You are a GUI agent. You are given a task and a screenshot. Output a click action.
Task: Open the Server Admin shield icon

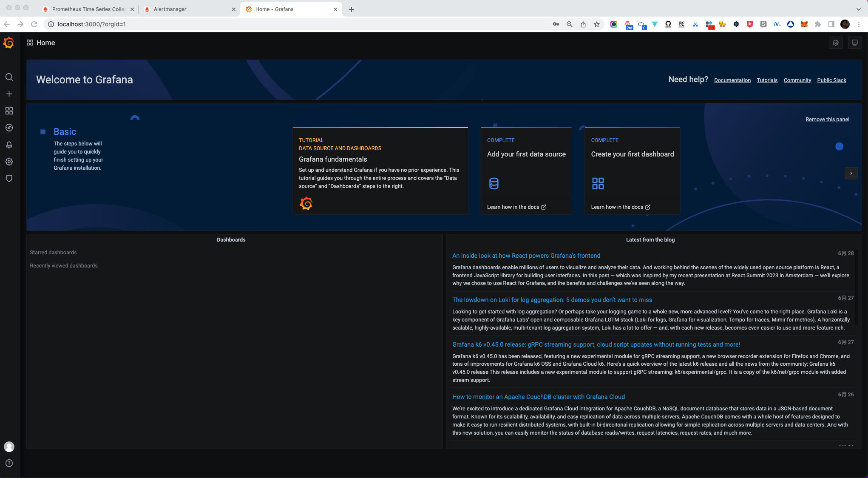(9, 179)
